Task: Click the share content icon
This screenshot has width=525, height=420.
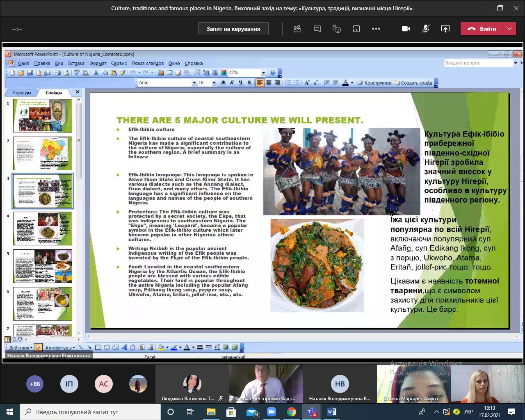Action: (x=445, y=29)
